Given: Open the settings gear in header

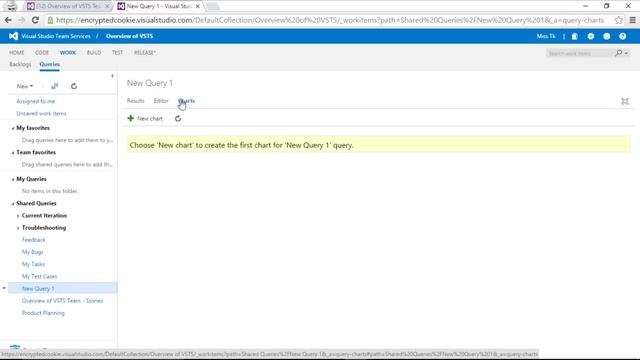Looking at the screenshot, I should point(591,36).
